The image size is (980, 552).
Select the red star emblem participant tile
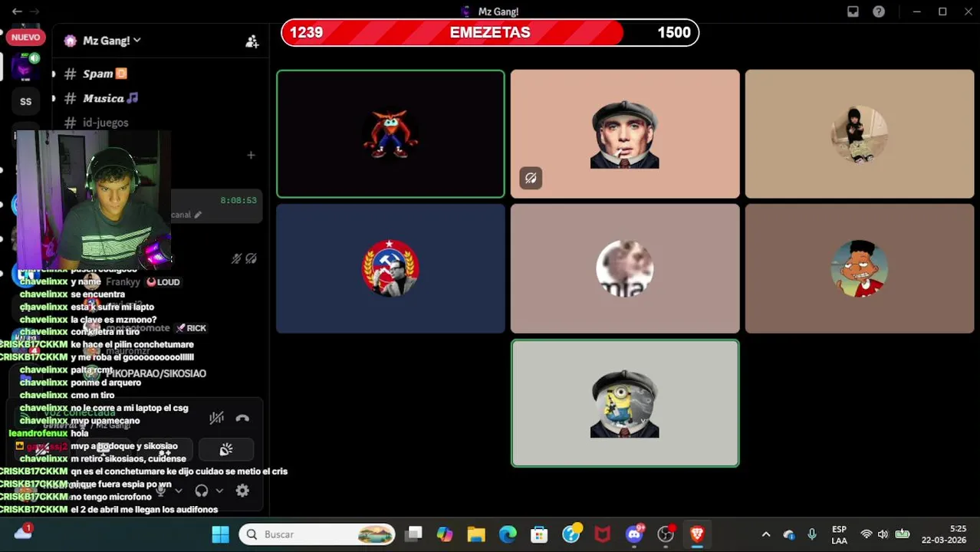pyautogui.click(x=390, y=268)
